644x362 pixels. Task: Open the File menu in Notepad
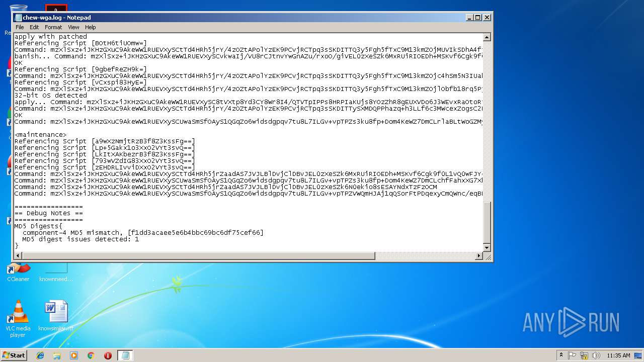(x=20, y=27)
